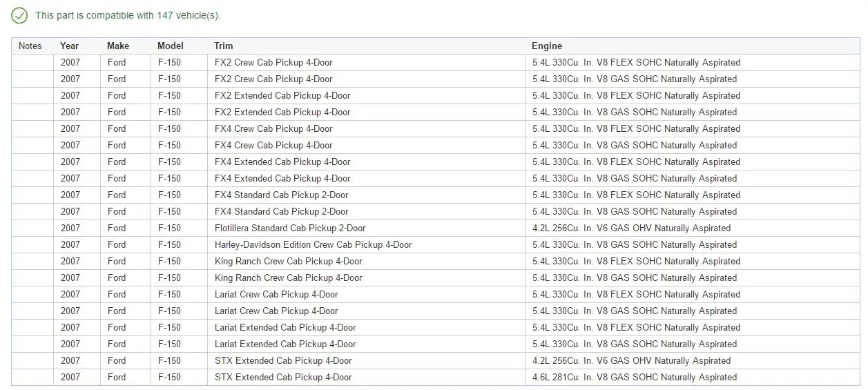
Task: Click 'FX4 Extended Cab Pickup 4-Door' in the GAS row
Action: 282,178
